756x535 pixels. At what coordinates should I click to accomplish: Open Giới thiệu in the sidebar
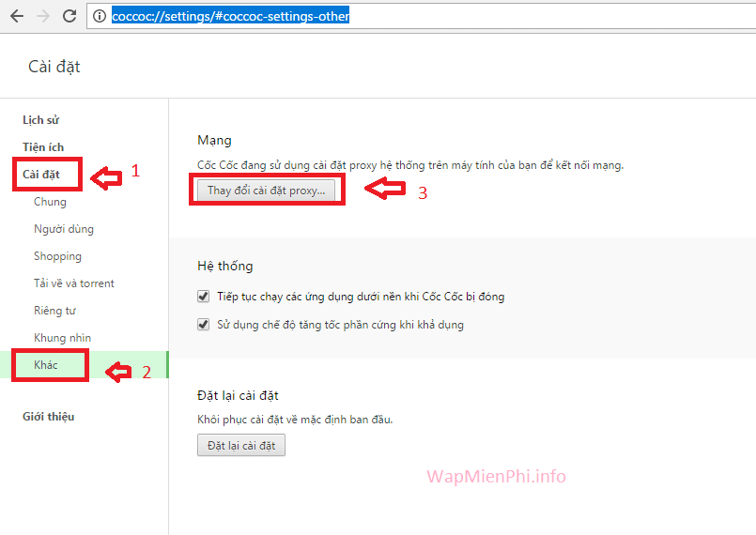click(x=48, y=417)
